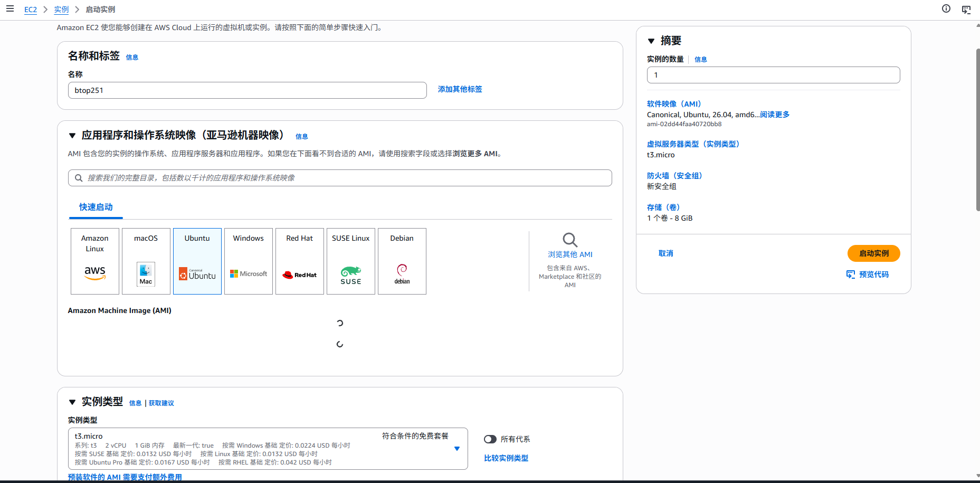The image size is (980, 483).
Task: Focus the AMI catalog search field
Action: point(340,178)
